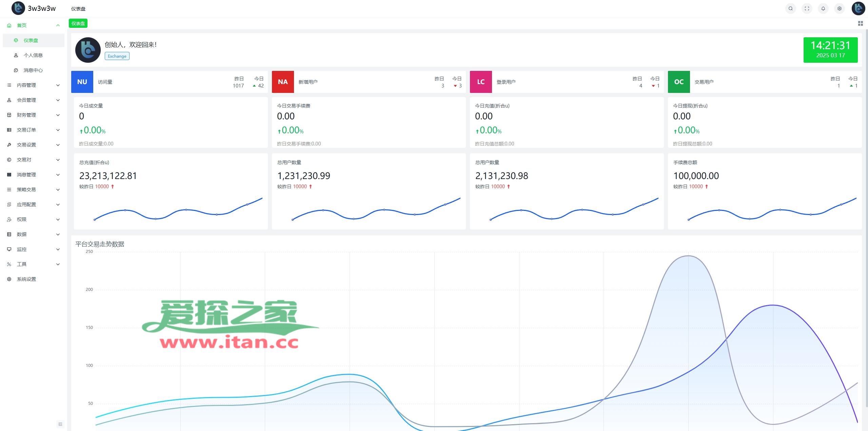Collapse sidebar with bottom fold icon
868x431 pixels.
pyautogui.click(x=60, y=424)
